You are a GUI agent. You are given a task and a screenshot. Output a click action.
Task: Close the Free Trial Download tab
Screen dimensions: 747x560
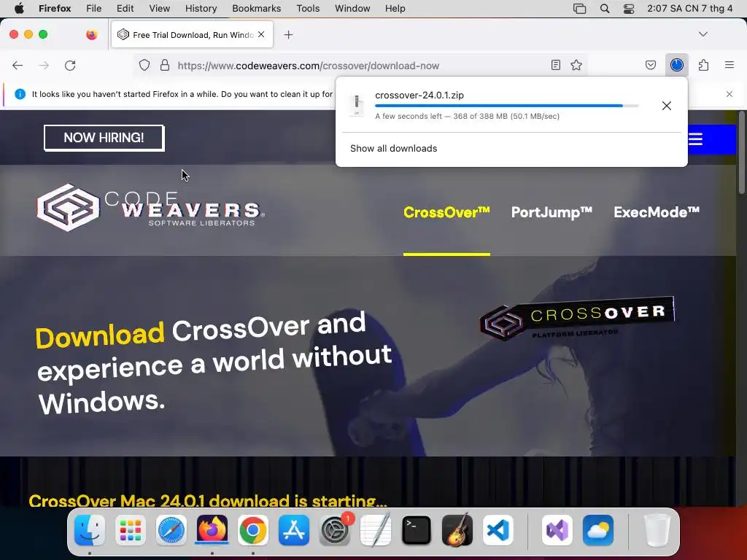261,34
